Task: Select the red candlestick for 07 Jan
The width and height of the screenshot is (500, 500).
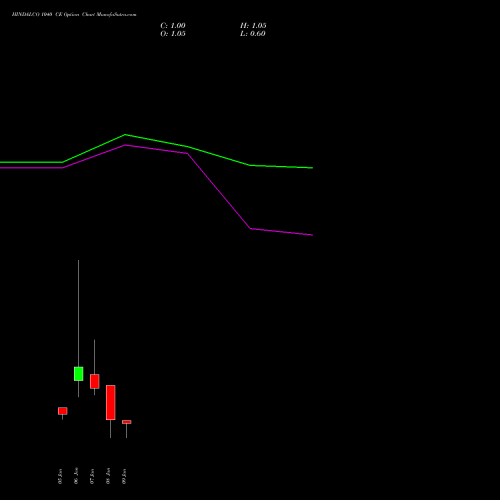Action: tap(94, 381)
